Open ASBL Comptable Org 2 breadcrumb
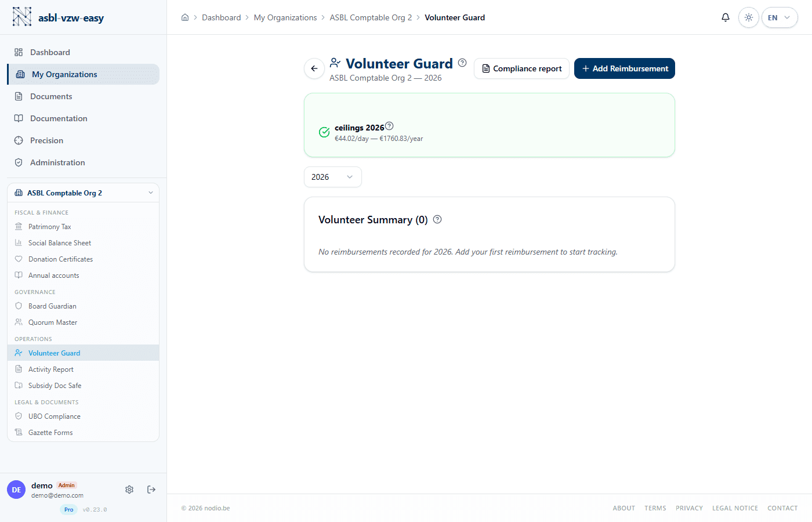This screenshot has width=812, height=522. pyautogui.click(x=371, y=17)
